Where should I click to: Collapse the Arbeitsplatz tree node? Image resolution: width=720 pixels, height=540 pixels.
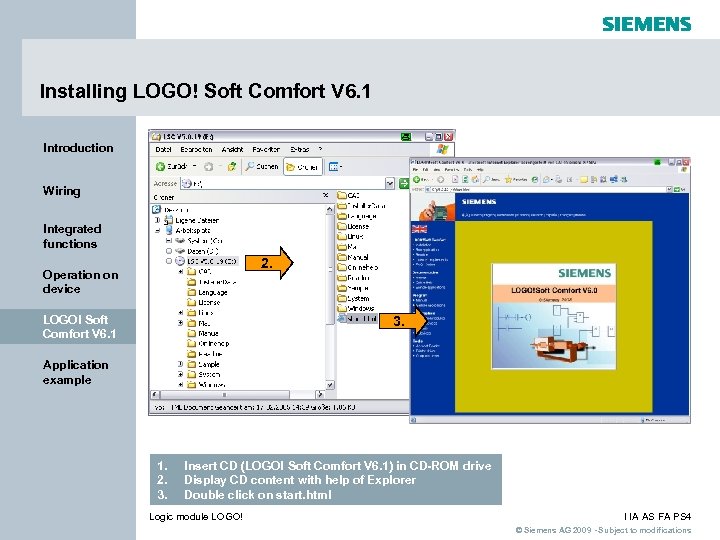coord(158,231)
